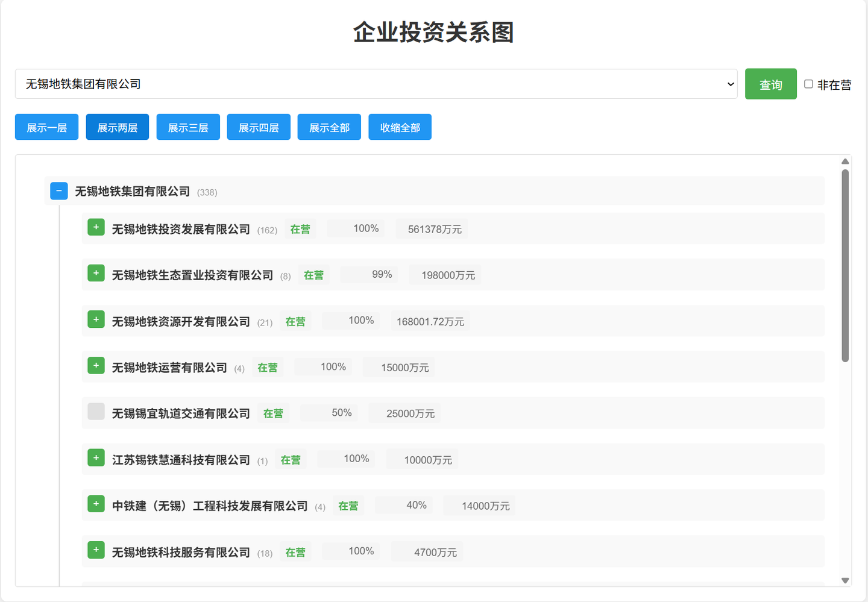Select 无锡地铁运营有限公司 company name
Image resolution: width=868 pixels, height=602 pixels.
pos(169,368)
